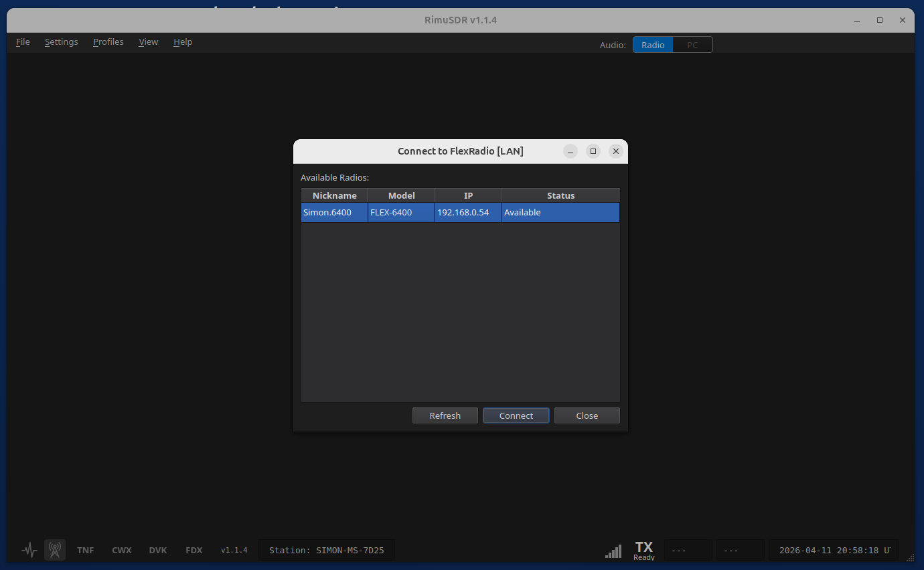Image resolution: width=924 pixels, height=570 pixels.
Task: Grab the window resize grip corner
Action: (911, 557)
